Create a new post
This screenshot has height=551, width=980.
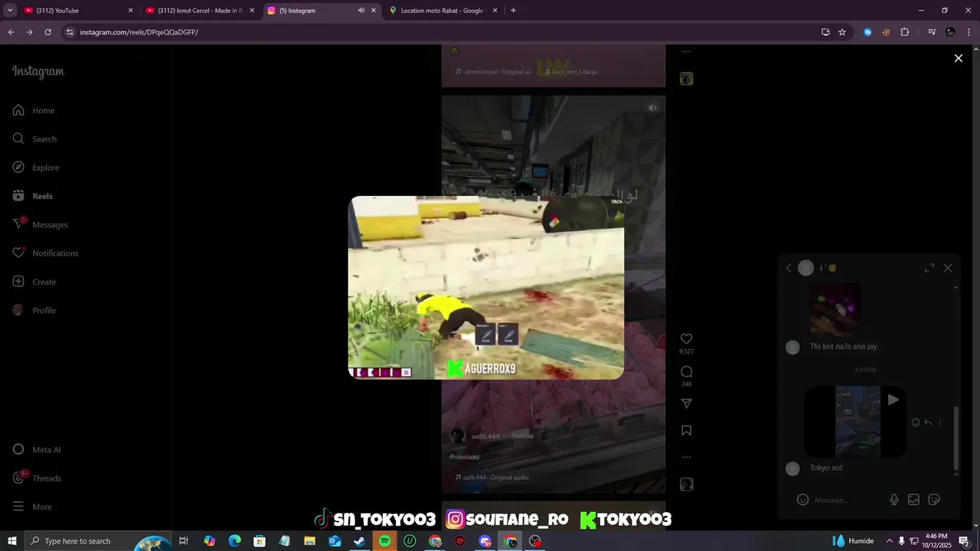(34, 282)
